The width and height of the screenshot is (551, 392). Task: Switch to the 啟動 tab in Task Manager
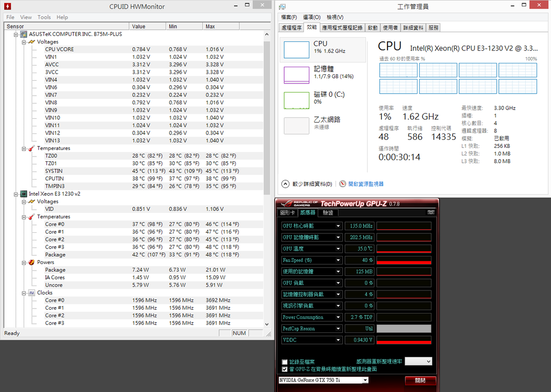coord(373,28)
